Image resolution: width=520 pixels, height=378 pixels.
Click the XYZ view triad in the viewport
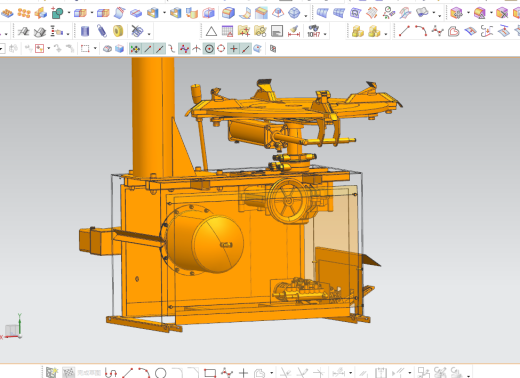pyautogui.click(x=13, y=327)
